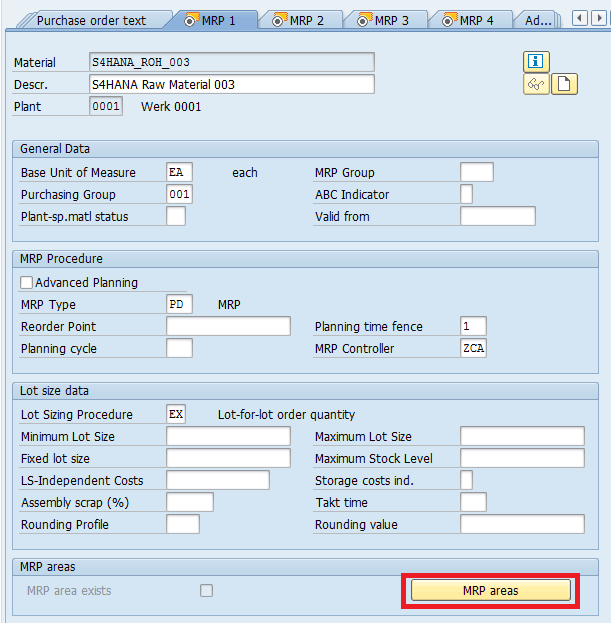This screenshot has height=623, width=611.
Task: Click the glasses display icon button
Action: [536, 84]
